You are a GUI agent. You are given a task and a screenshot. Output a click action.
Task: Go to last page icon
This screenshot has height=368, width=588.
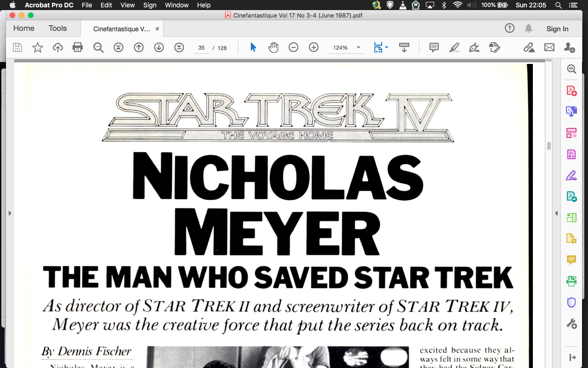(x=179, y=47)
